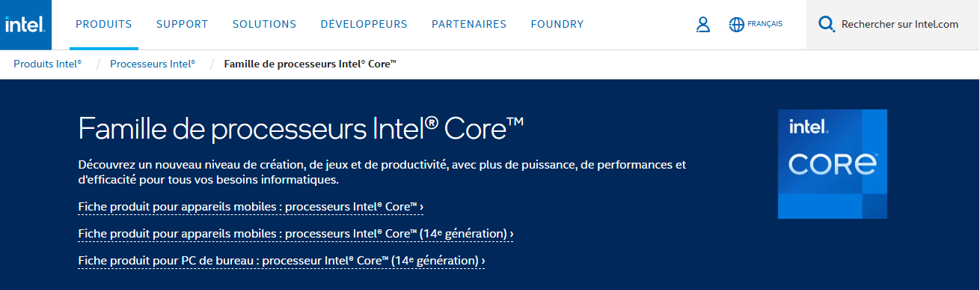This screenshot has height=290, width=980.
Task: Open the Support menu
Action: [x=182, y=25]
